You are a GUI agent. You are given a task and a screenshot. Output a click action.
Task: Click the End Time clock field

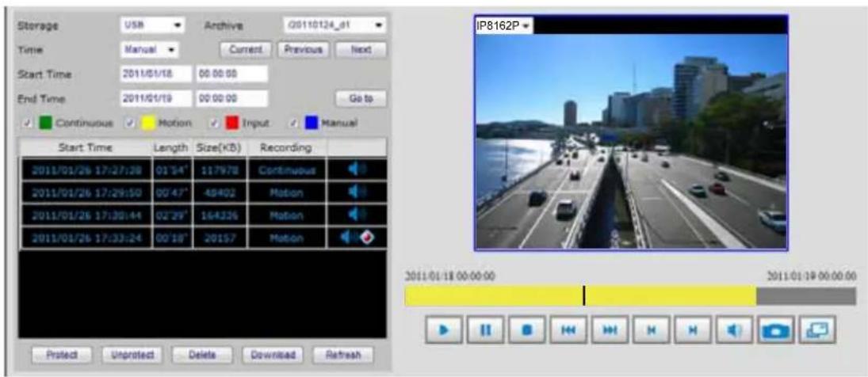coord(232,98)
